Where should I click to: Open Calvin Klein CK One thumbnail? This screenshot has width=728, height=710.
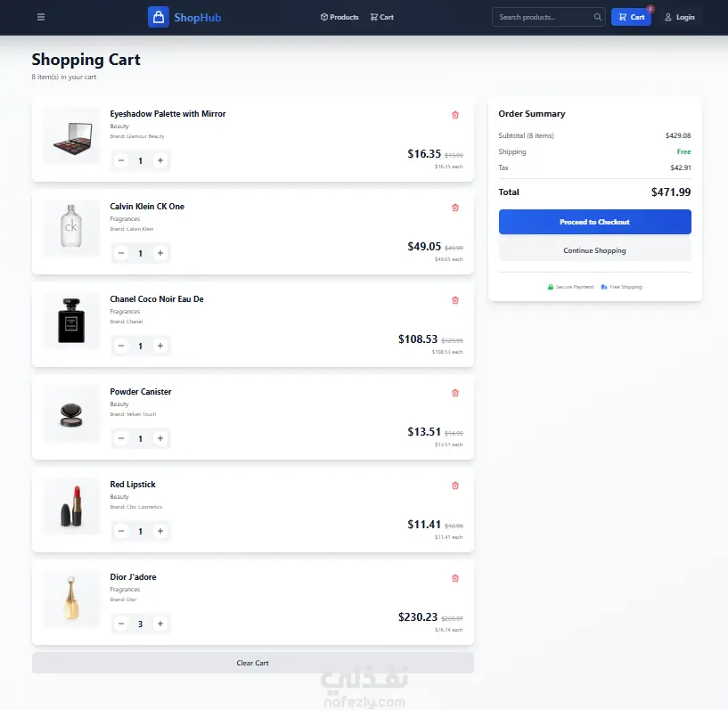pyautogui.click(x=71, y=228)
